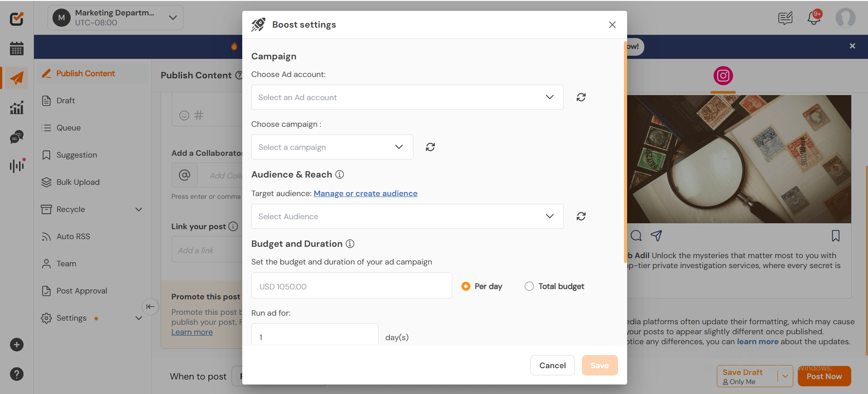Click the app logo checkmark icon
Viewport: 868px width, 394px height.
click(x=17, y=19)
